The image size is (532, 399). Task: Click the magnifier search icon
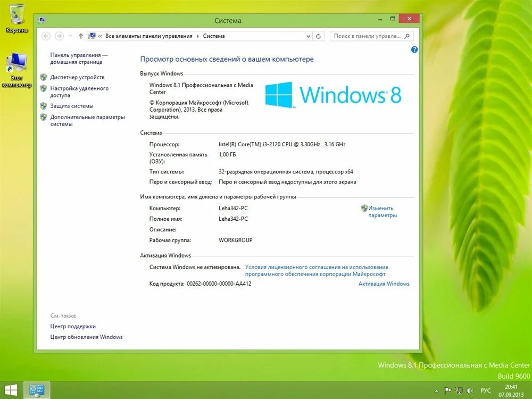click(x=407, y=36)
